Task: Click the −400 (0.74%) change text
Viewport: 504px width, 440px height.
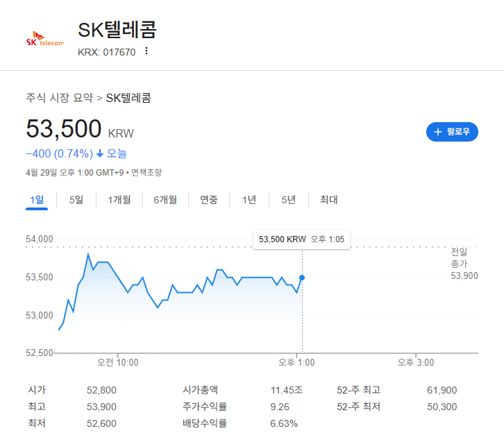Action: tap(60, 153)
